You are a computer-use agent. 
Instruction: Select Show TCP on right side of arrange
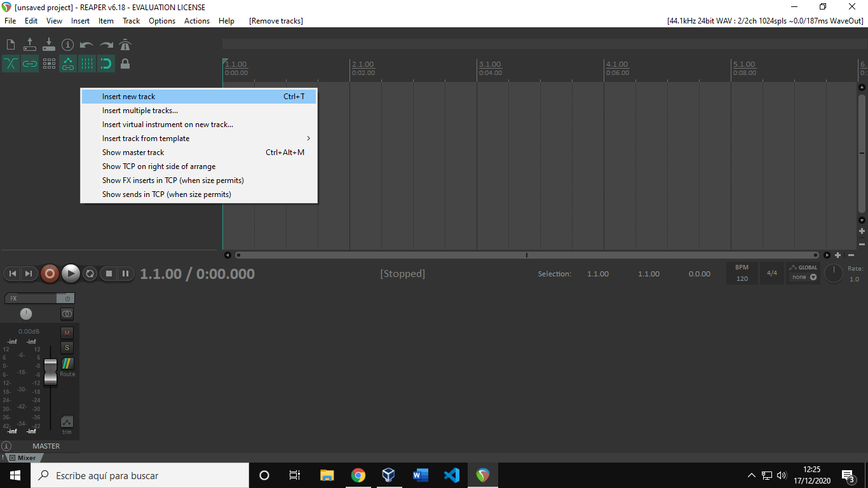pyautogui.click(x=199, y=166)
